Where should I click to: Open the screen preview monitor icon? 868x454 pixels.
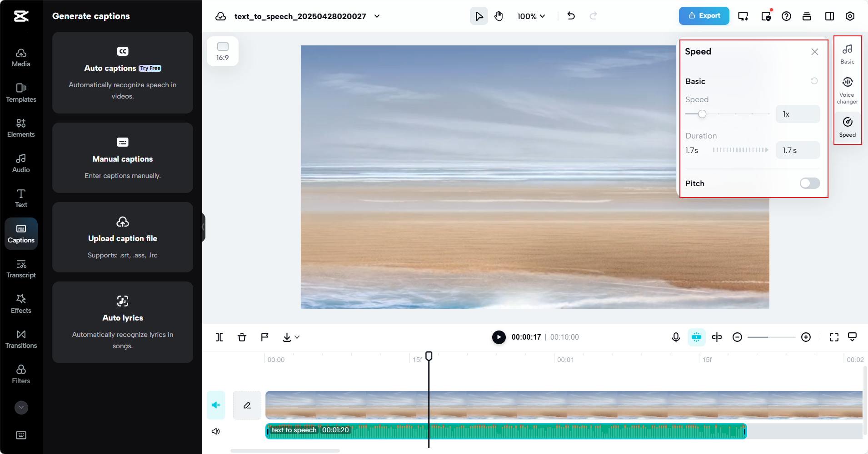[x=743, y=16]
